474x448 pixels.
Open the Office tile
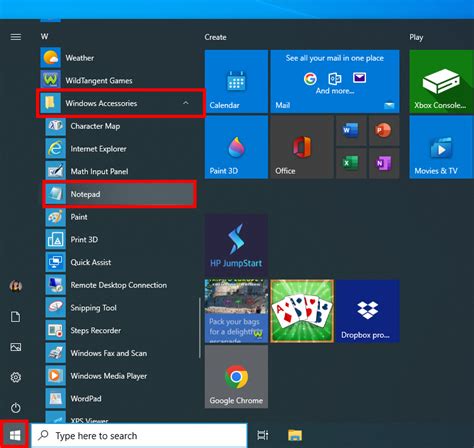(x=302, y=147)
